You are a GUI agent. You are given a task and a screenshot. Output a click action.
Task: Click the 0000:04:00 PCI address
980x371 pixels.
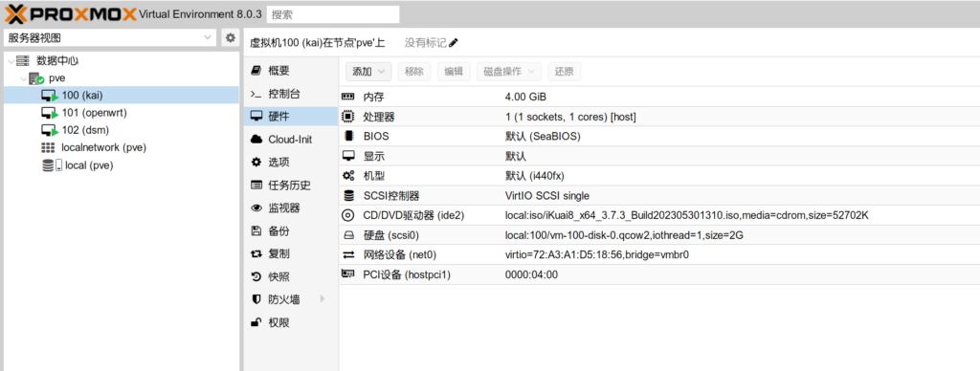pos(531,274)
